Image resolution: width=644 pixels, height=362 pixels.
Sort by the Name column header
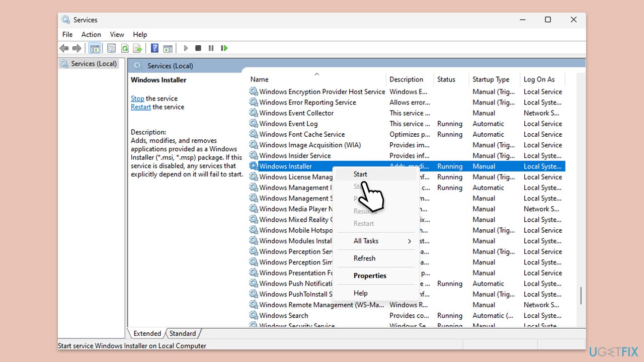point(317,79)
